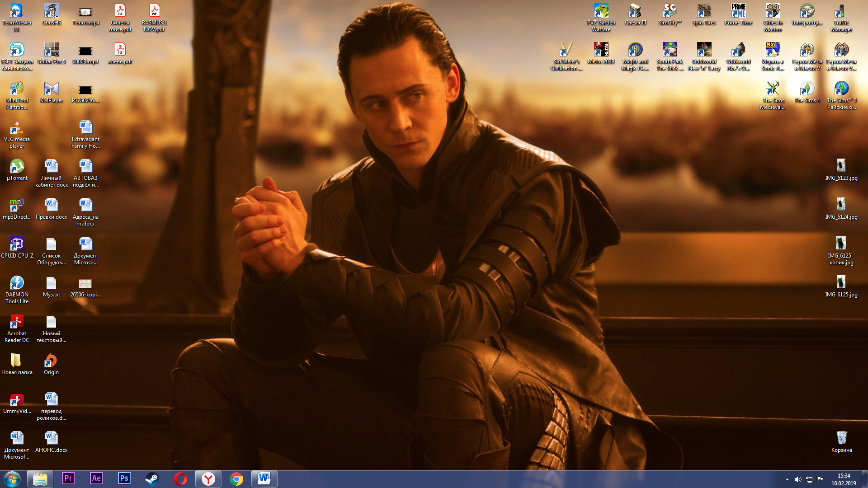The image size is (868, 488).
Task: Launch Acrobat Reader DC shortcut
Action: [x=17, y=328]
